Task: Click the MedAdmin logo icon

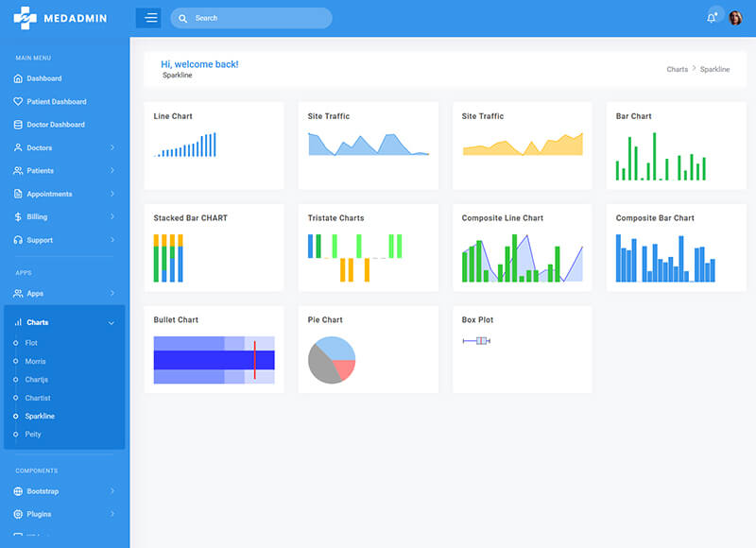Action: click(25, 17)
